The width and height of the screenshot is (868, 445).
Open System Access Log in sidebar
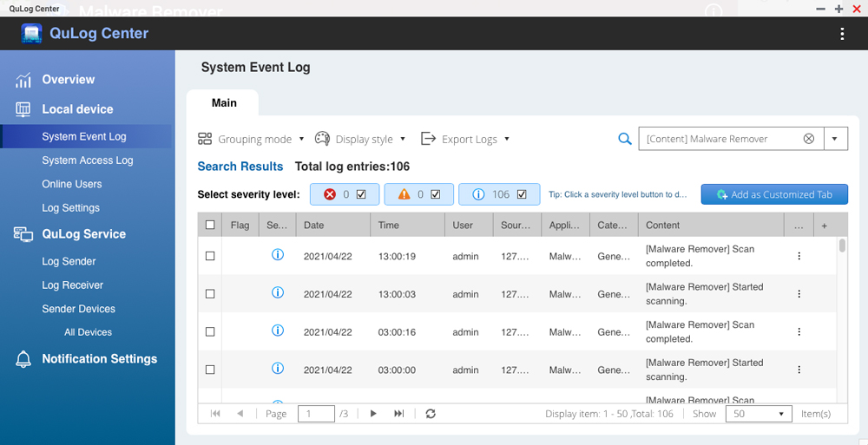tap(88, 160)
